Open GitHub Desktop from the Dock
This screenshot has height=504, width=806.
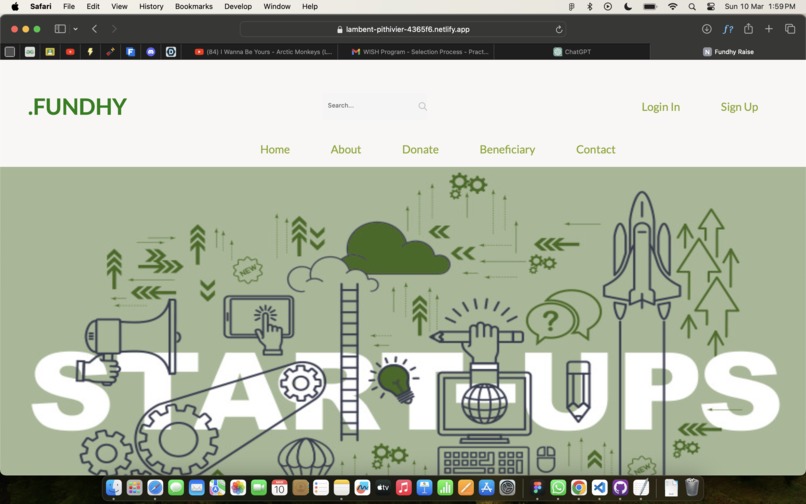coord(620,487)
